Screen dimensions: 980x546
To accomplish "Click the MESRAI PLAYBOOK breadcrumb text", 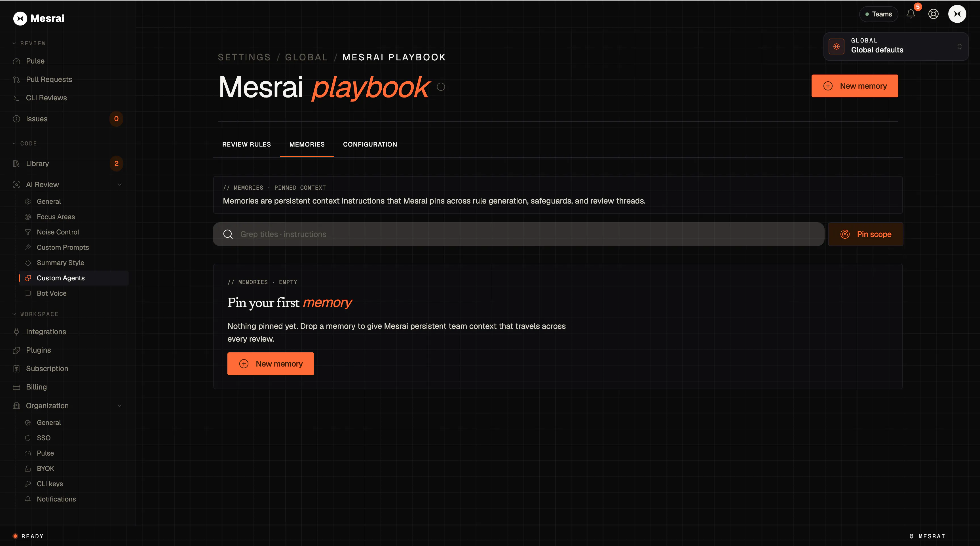I will point(394,58).
